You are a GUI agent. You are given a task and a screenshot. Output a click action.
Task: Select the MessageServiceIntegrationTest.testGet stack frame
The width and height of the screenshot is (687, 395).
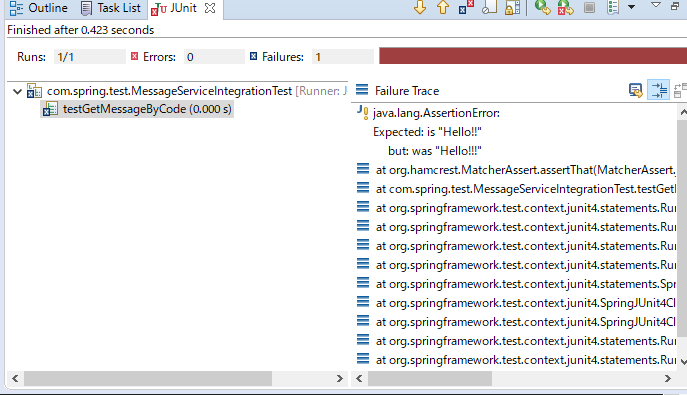[x=526, y=189]
